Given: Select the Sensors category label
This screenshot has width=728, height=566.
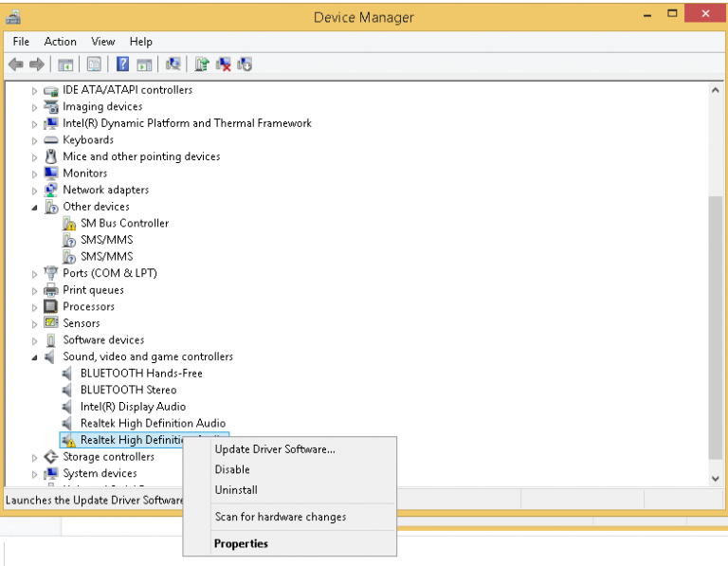Looking at the screenshot, I should coord(82,323).
